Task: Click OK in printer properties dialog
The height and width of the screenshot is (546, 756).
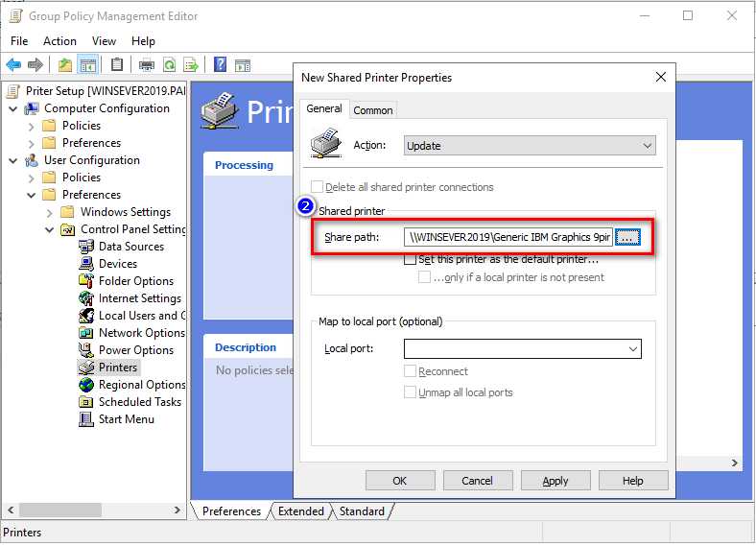Action: point(400,482)
